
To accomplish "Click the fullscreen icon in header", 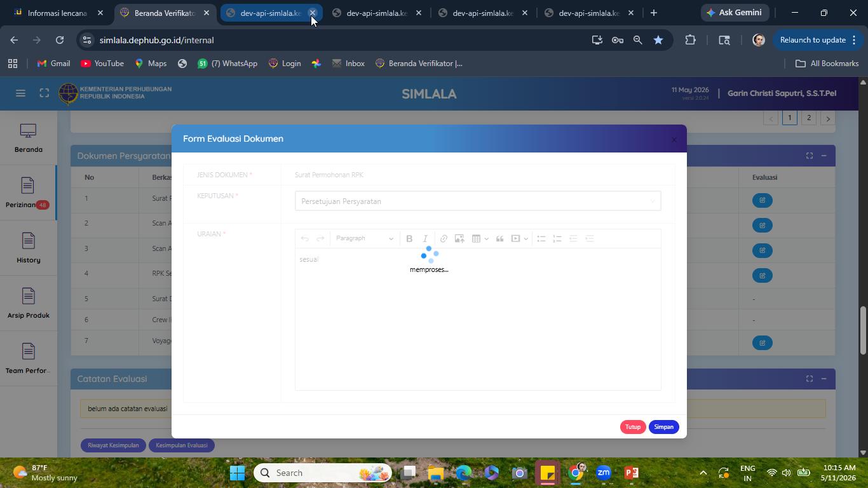I will (44, 93).
